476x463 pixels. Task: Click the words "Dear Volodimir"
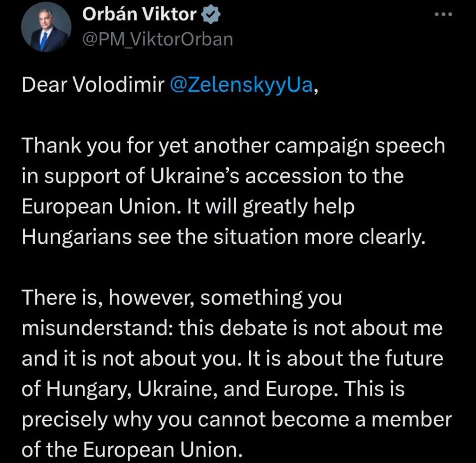pyautogui.click(x=93, y=85)
